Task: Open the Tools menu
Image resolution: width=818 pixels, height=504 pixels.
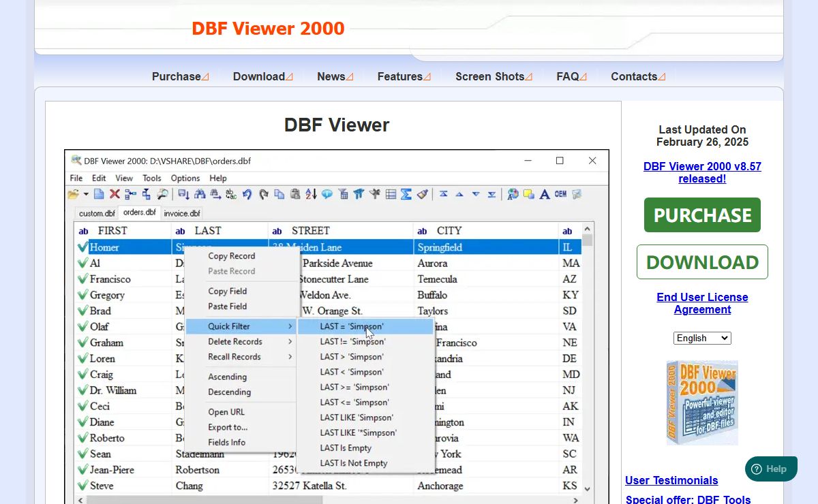Action: click(152, 178)
